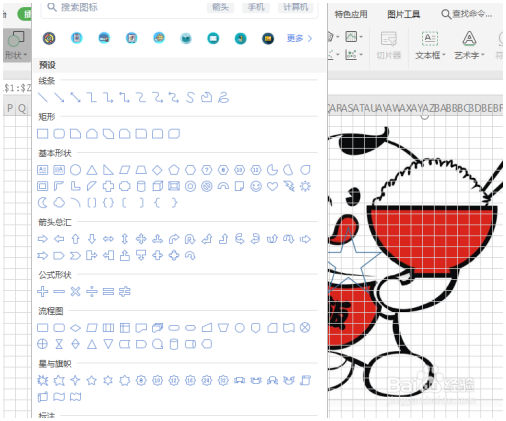This screenshot has width=506, height=421.
Task: Switch to the 图片工具 tab
Action: click(403, 14)
